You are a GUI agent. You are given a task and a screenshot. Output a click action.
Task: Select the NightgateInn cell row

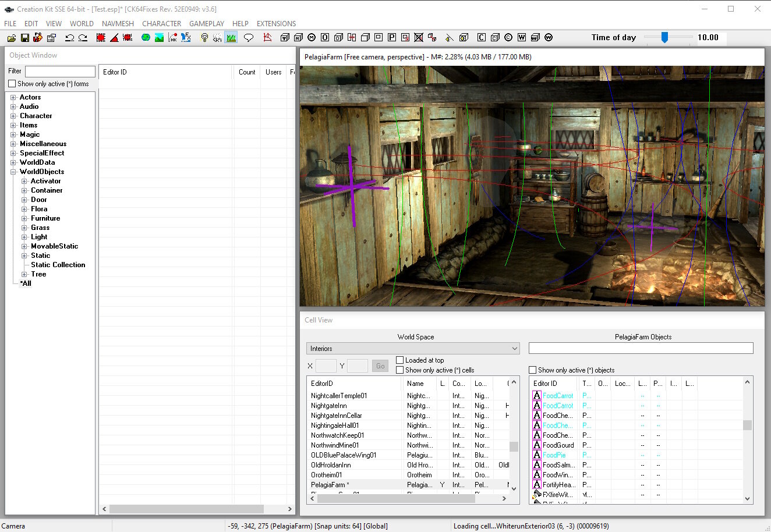tap(409, 406)
